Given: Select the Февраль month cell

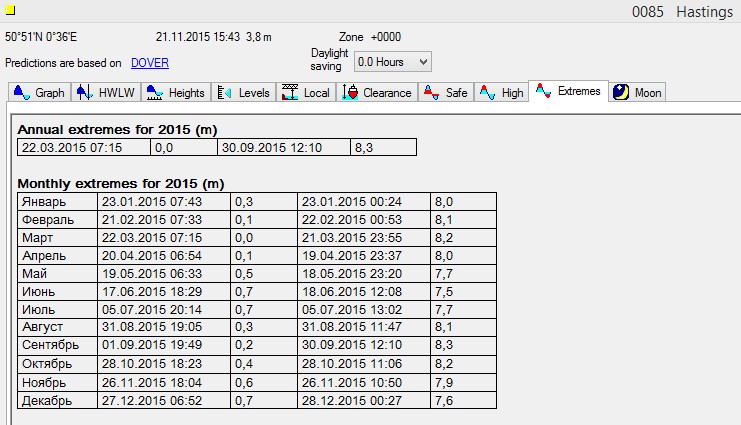Looking at the screenshot, I should (57, 220).
